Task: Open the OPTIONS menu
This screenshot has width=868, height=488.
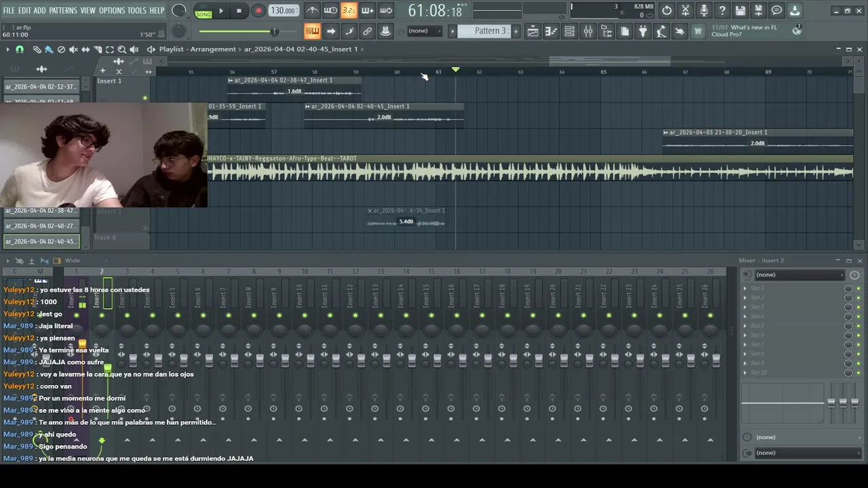Action: pyautogui.click(x=112, y=10)
